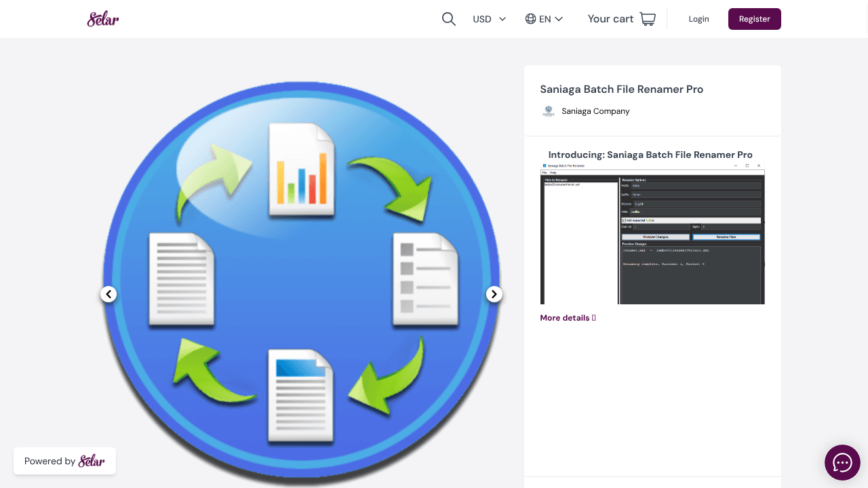Toggle Add sequential number checkbox in screenshot

[x=624, y=220]
